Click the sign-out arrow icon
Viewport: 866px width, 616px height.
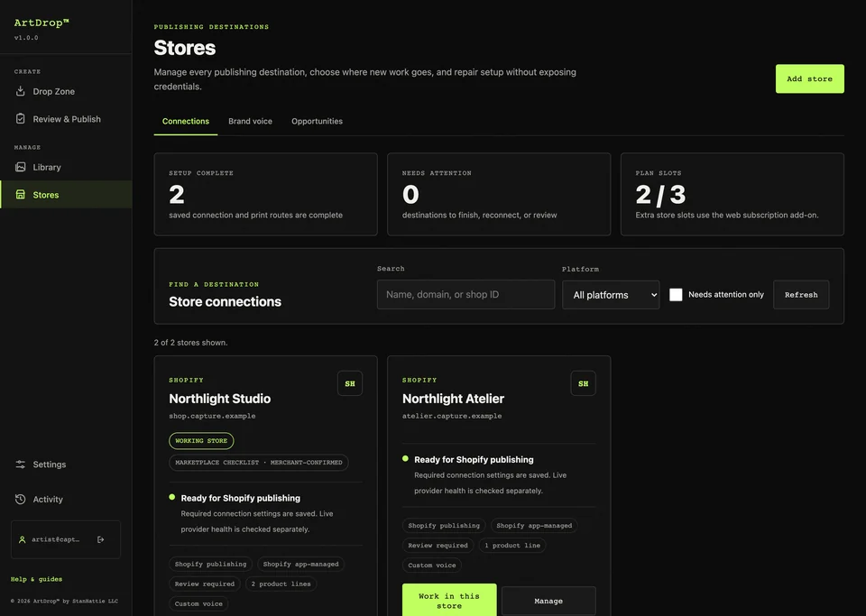click(100, 539)
